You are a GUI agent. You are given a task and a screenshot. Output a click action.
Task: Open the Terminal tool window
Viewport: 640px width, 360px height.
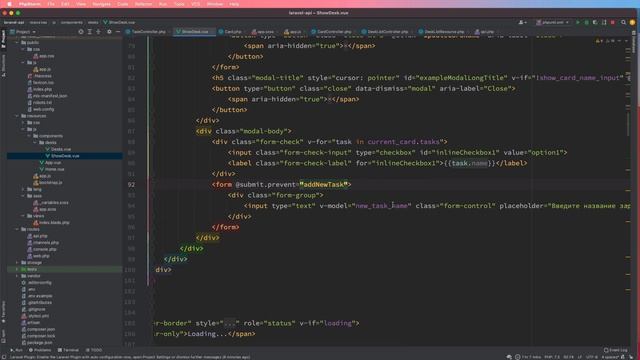(68, 350)
